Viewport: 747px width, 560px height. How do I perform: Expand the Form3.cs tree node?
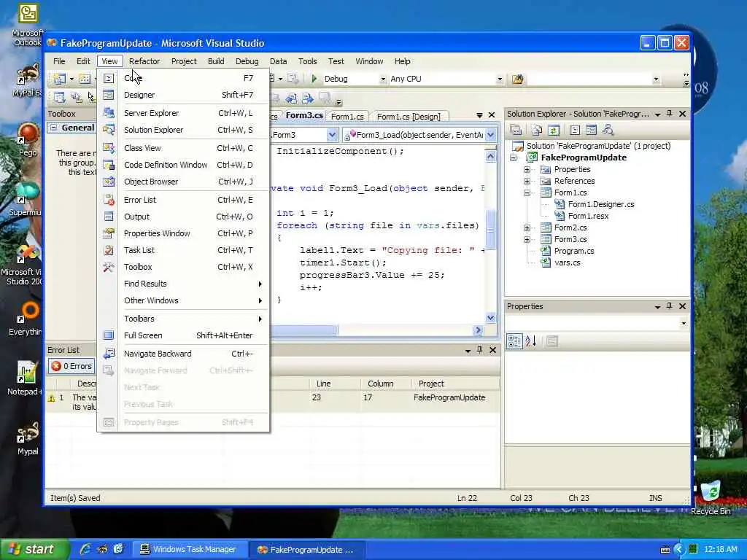coord(527,239)
